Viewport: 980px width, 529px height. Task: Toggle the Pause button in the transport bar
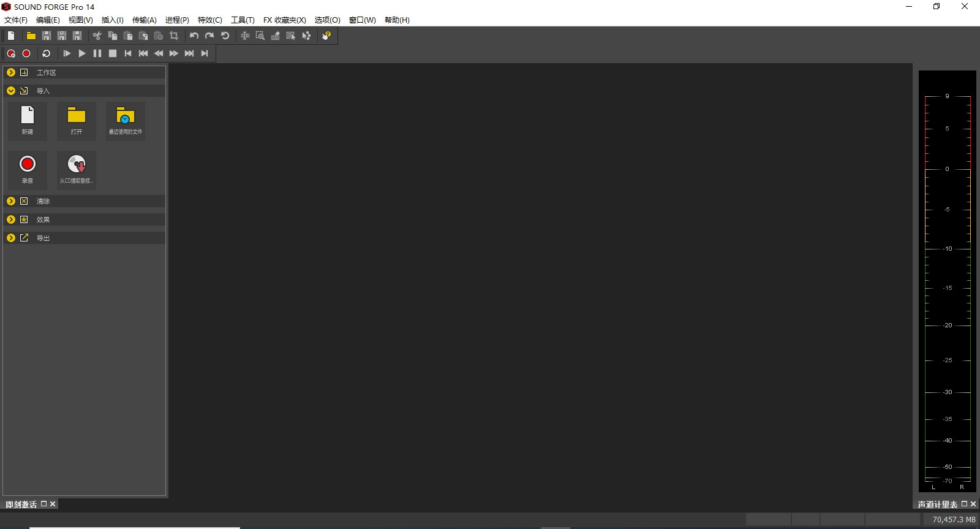click(x=97, y=53)
